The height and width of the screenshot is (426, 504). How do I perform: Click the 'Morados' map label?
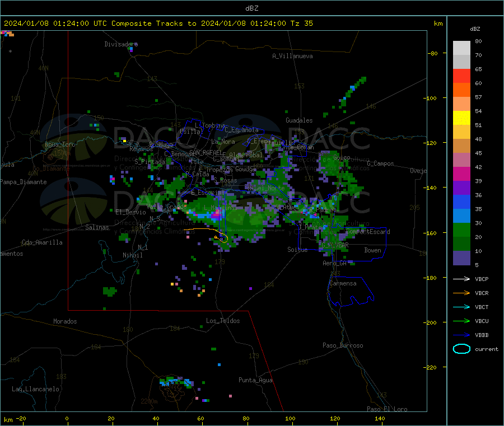65,321
